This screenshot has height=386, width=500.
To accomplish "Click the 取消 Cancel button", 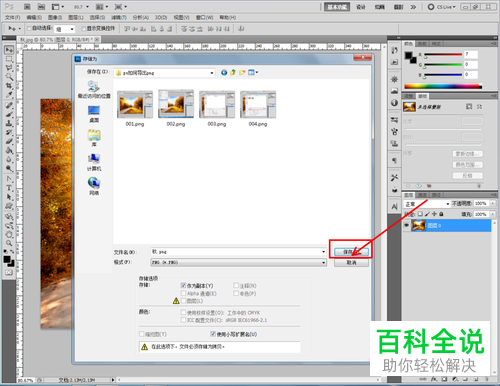I will (351, 262).
